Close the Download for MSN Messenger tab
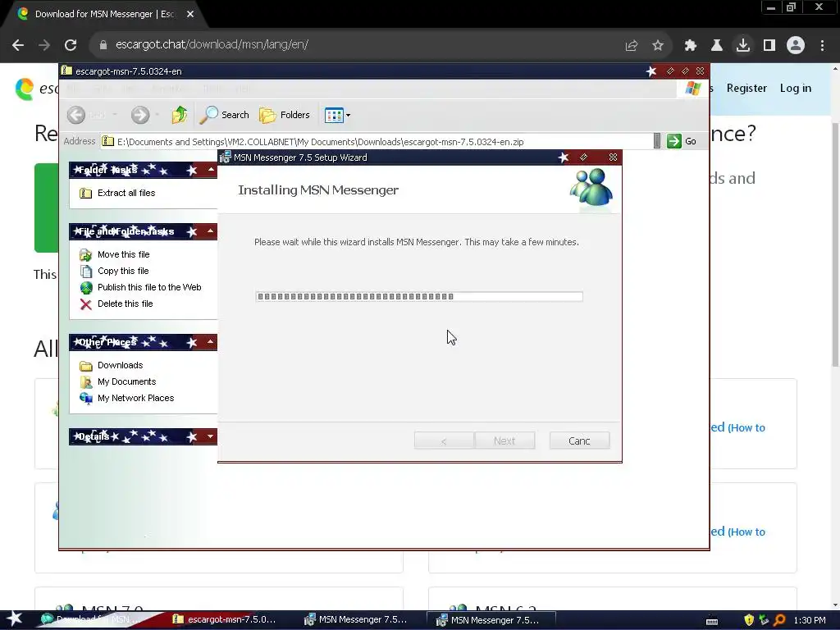This screenshot has width=840, height=630. (190, 14)
